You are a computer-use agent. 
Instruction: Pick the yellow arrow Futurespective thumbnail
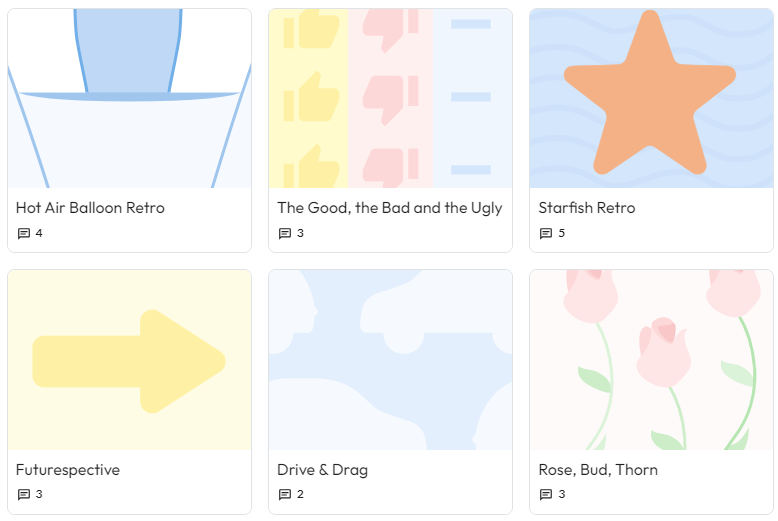129,360
